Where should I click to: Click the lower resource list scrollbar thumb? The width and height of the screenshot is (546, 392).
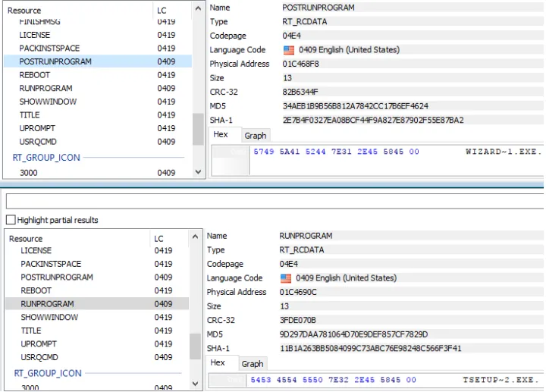click(196, 347)
